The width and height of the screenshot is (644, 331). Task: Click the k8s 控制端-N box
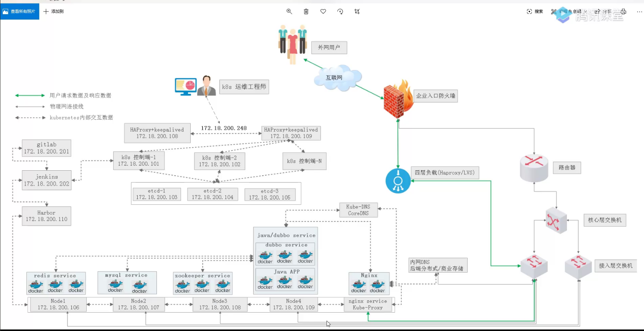tap(305, 161)
